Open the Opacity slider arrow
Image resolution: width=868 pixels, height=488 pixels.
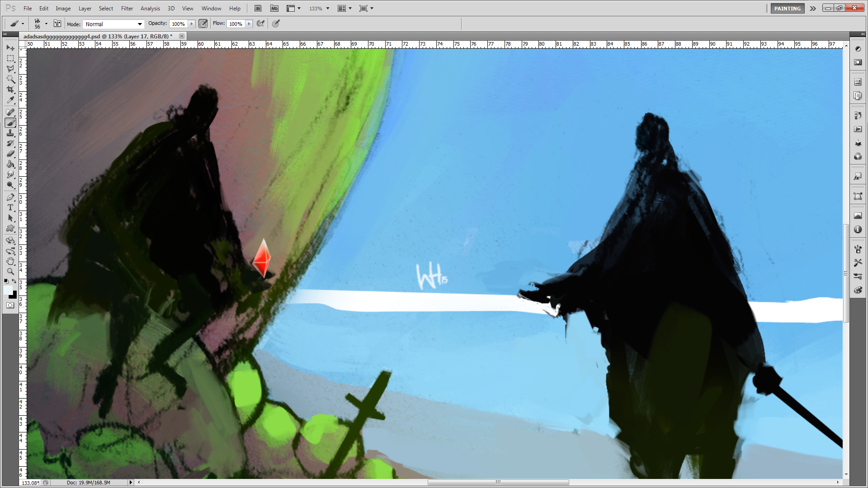click(192, 23)
